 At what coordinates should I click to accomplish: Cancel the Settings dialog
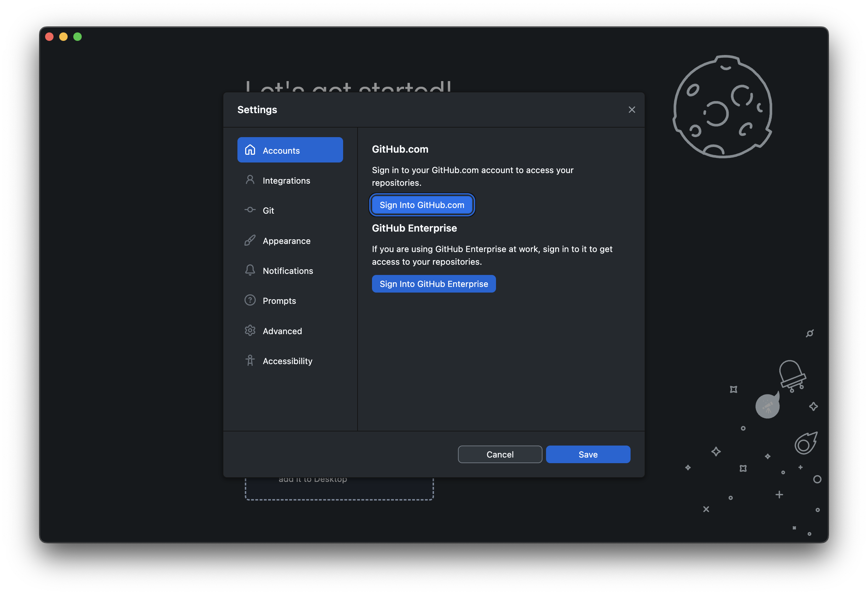500,454
